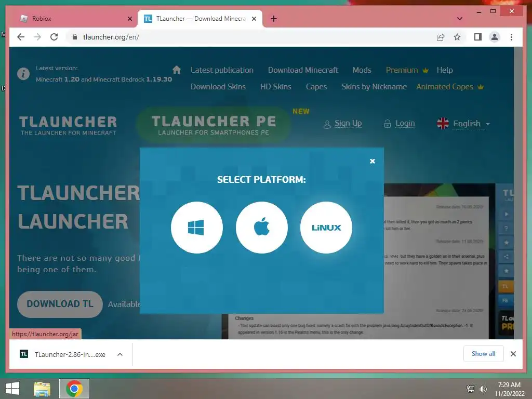Image resolution: width=532 pixels, height=399 pixels.
Task: Open File Explorer from taskbar
Action: (42, 389)
